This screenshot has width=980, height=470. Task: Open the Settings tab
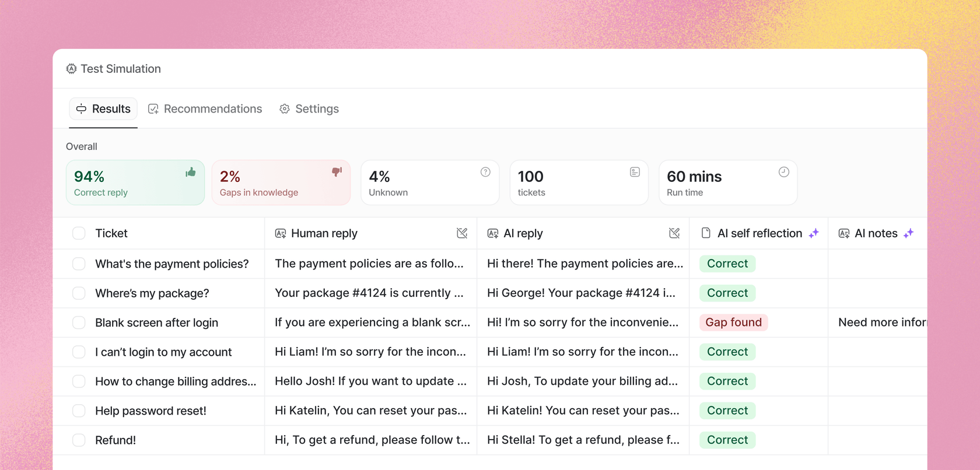(x=309, y=109)
